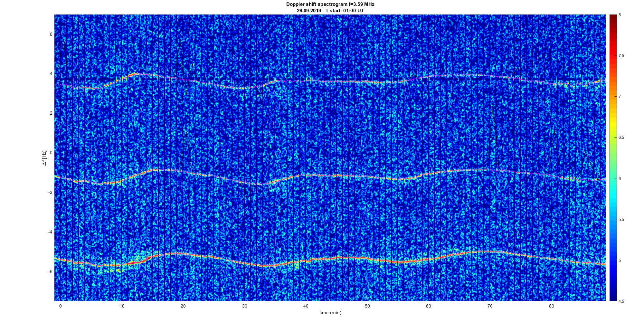Click the y-axis tick label '6'
The width and height of the screenshot is (644, 323).
coord(51,34)
